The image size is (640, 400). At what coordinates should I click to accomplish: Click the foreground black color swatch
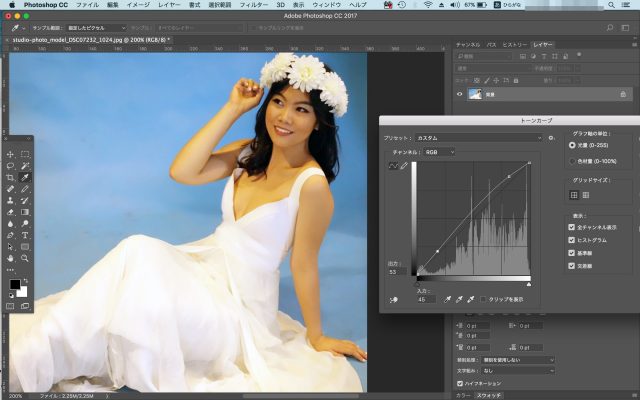(14, 285)
